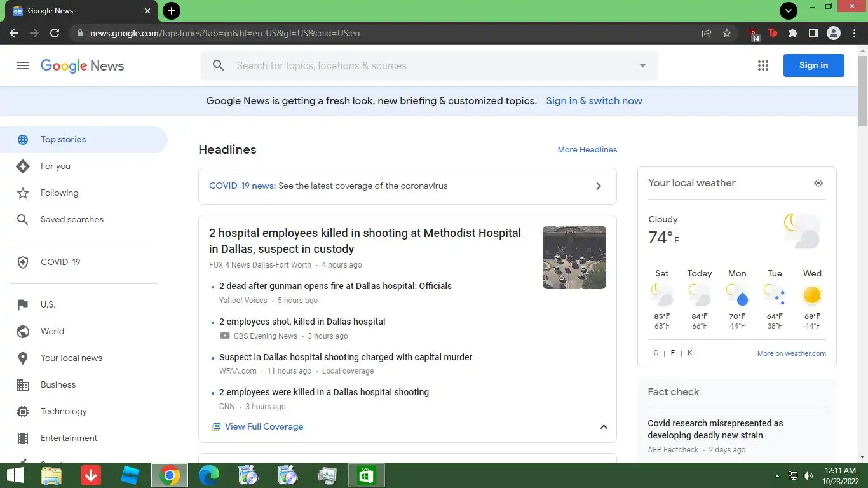
Task: Open the Chrome extensions puzzle icon
Action: [x=793, y=33]
